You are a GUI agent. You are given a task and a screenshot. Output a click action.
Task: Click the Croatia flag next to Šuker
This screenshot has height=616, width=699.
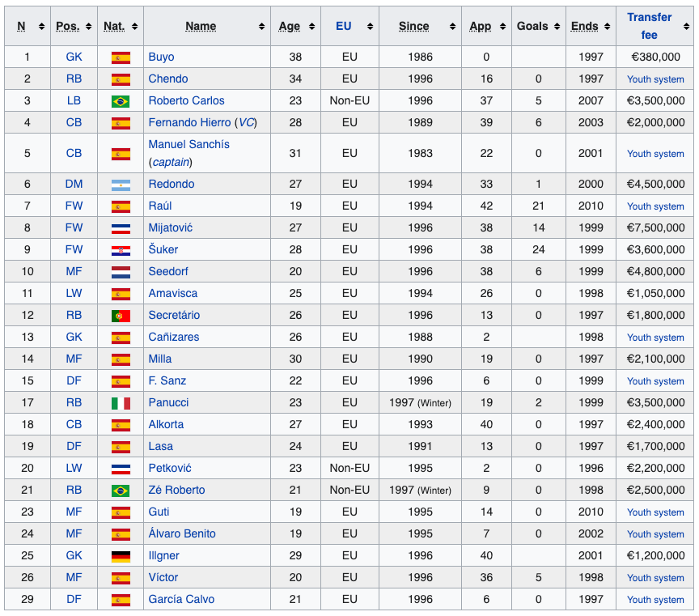tap(121, 250)
